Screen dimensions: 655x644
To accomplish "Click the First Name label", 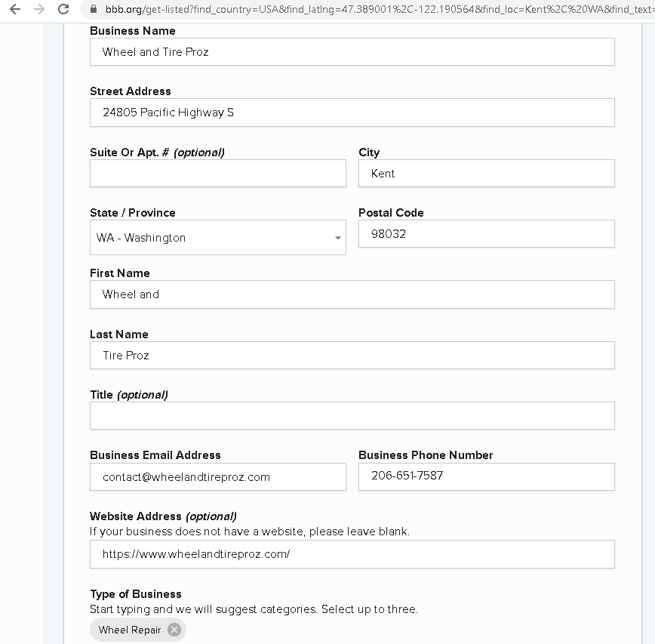I will pos(120,273).
